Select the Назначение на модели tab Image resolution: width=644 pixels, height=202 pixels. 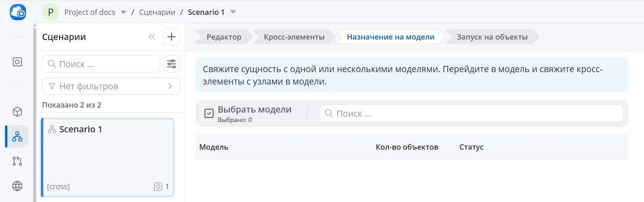point(390,37)
